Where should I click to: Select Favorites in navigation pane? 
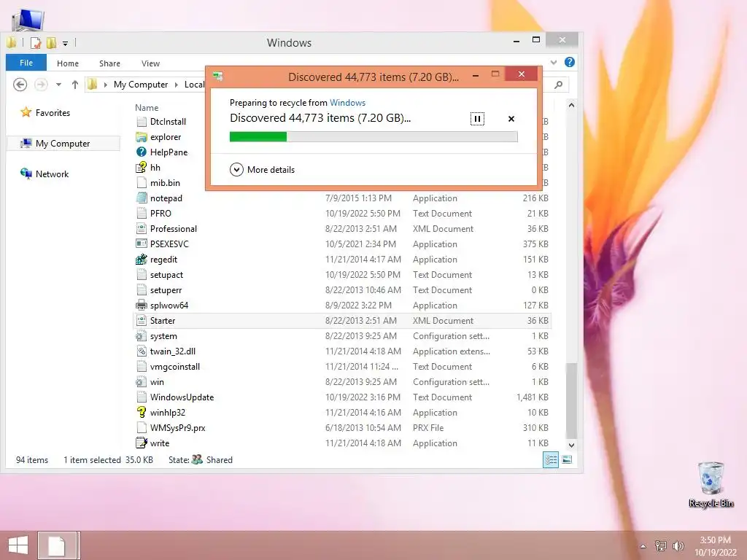point(53,113)
